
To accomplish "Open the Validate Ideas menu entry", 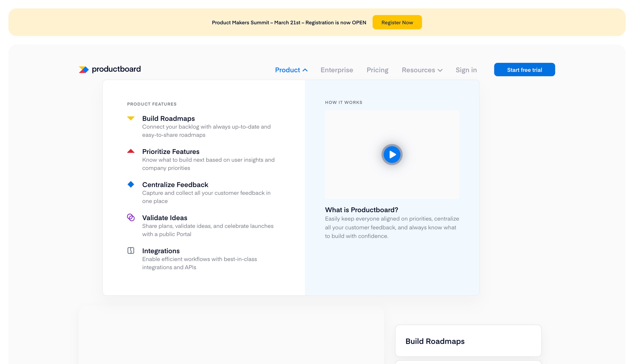I will tap(165, 218).
